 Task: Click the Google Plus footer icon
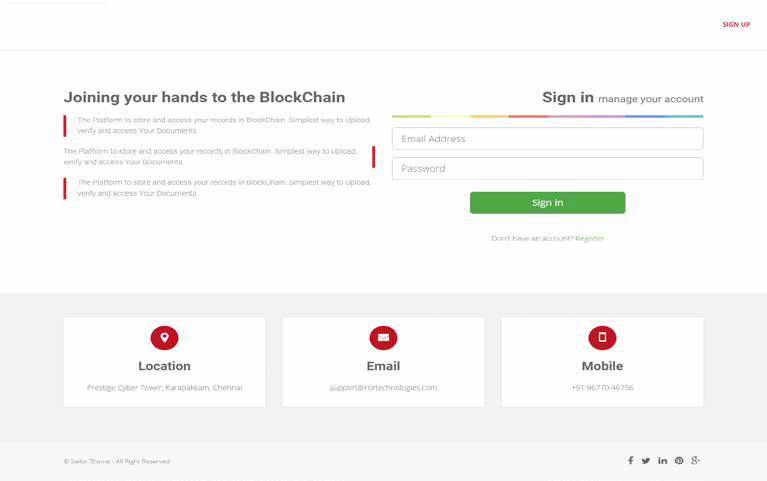pyautogui.click(x=696, y=460)
